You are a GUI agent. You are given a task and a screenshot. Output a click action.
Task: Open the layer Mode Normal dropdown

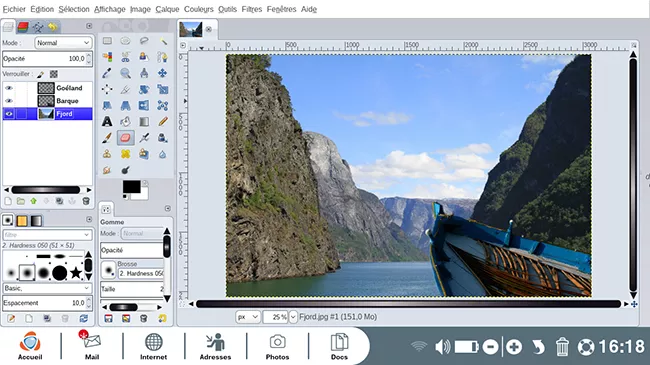(63, 43)
